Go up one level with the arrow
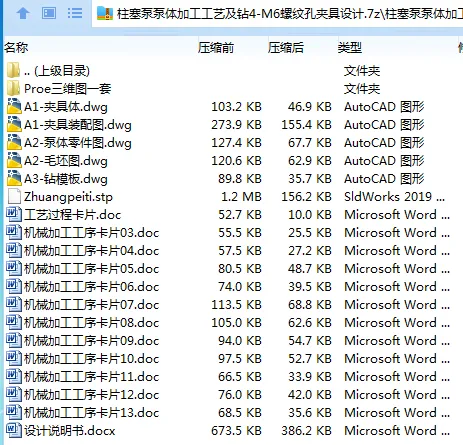The image size is (463, 445). pos(23,13)
